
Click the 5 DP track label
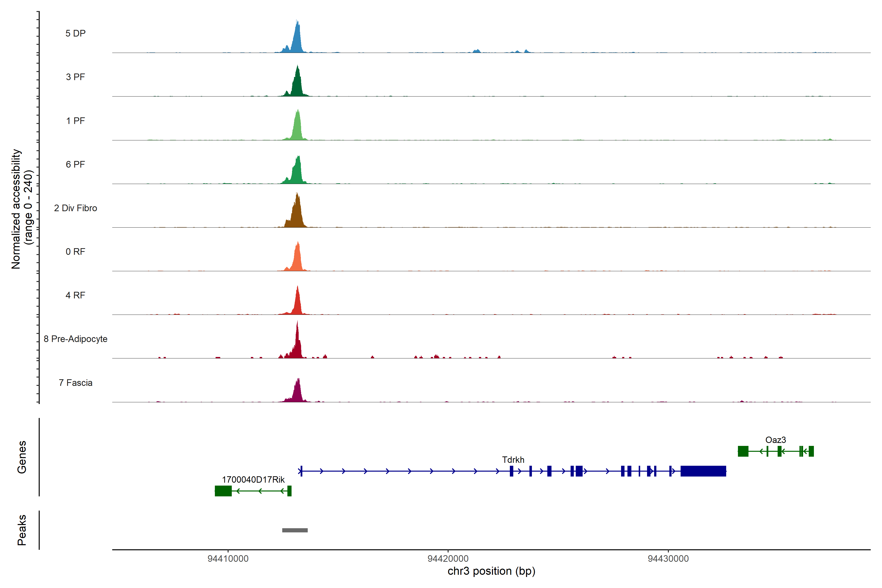[x=75, y=33]
